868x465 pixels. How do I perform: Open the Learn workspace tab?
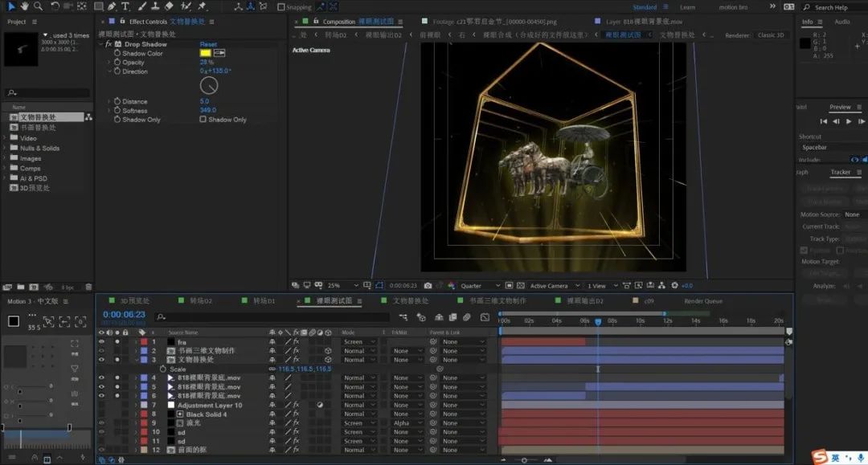pos(688,7)
